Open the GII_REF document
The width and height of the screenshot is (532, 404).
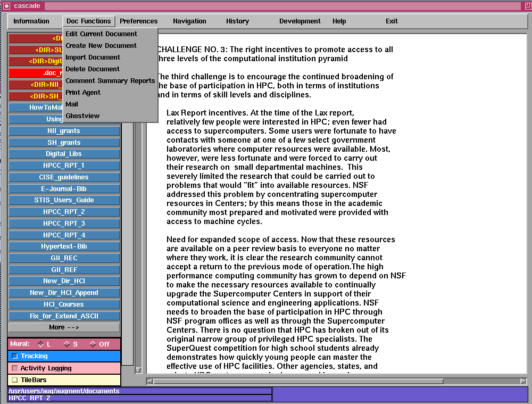coord(64,269)
